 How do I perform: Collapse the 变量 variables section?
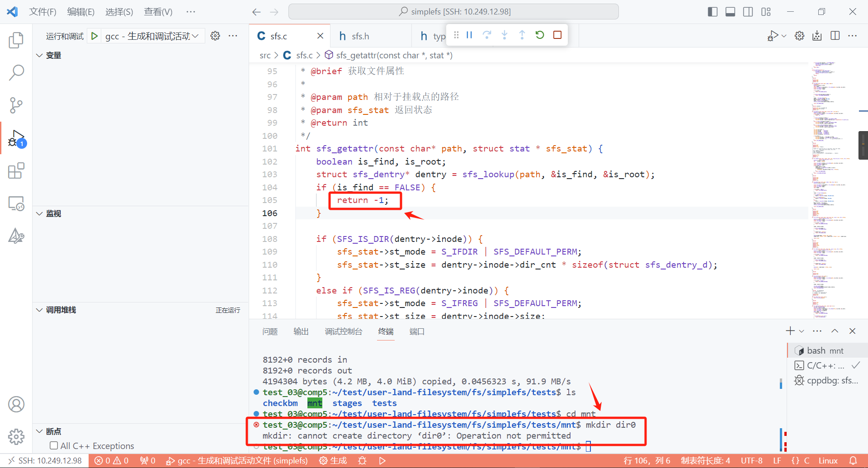(40, 55)
